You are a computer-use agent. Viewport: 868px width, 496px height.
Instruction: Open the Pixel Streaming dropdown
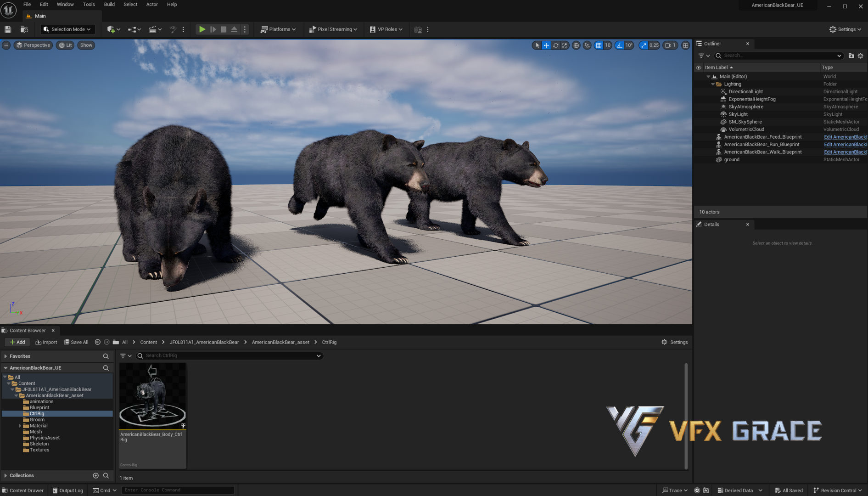[x=333, y=29]
